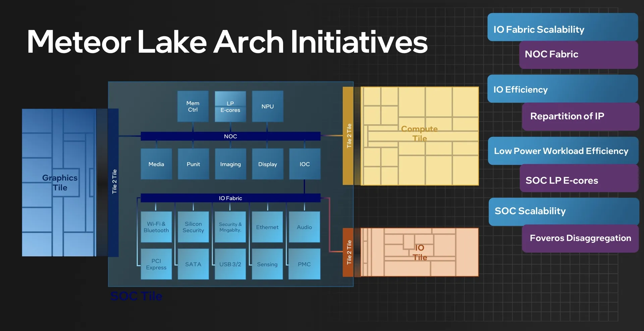Select the IOC block
Image resolution: width=644 pixels, height=331 pixels.
[x=305, y=164]
